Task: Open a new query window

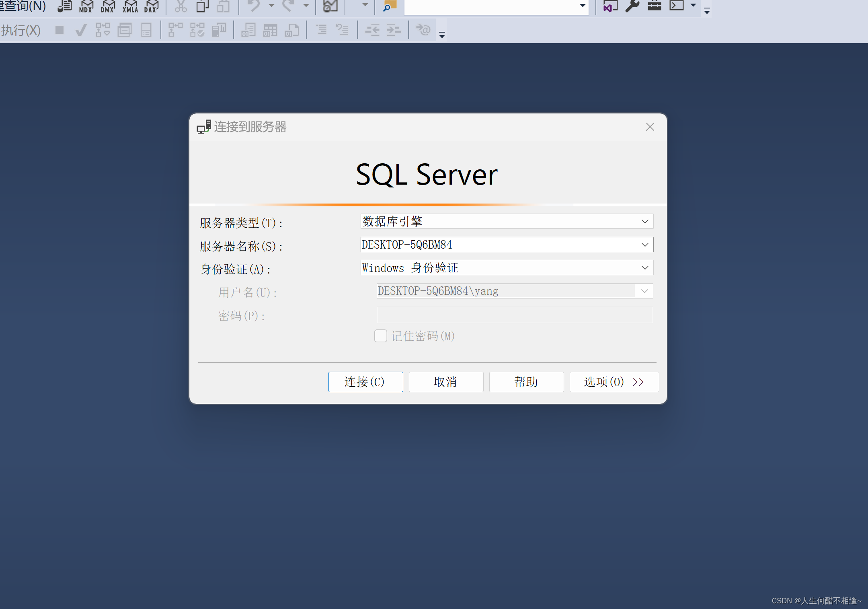Action: coord(64,6)
